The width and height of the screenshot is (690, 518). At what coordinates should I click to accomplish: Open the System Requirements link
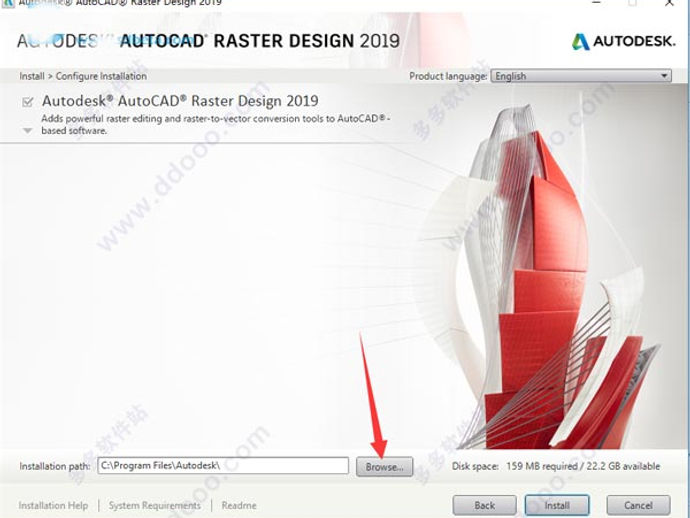[x=154, y=506]
